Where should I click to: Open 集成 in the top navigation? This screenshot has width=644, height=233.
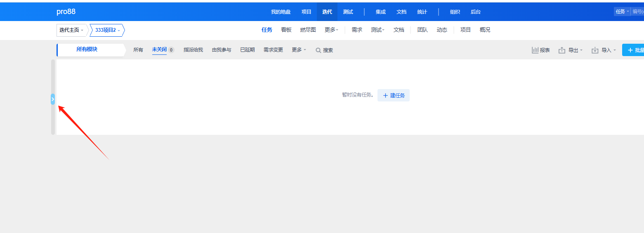(x=381, y=12)
